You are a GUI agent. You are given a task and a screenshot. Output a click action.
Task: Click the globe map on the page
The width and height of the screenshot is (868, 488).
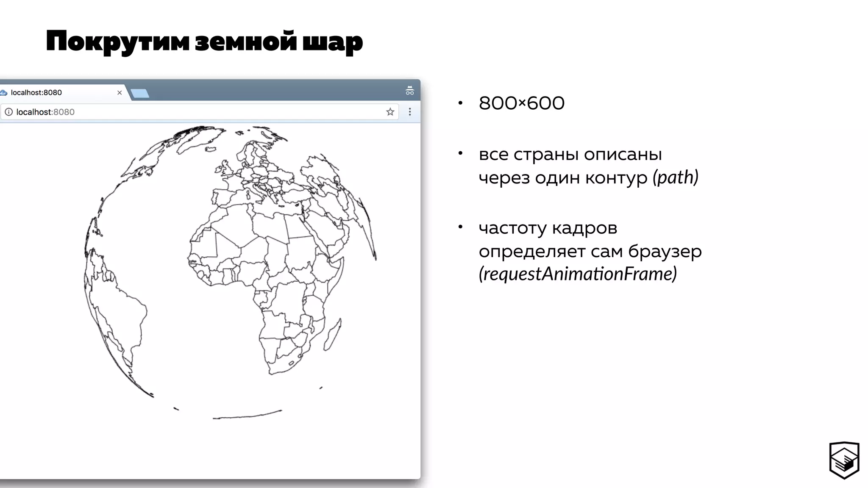tap(231, 272)
